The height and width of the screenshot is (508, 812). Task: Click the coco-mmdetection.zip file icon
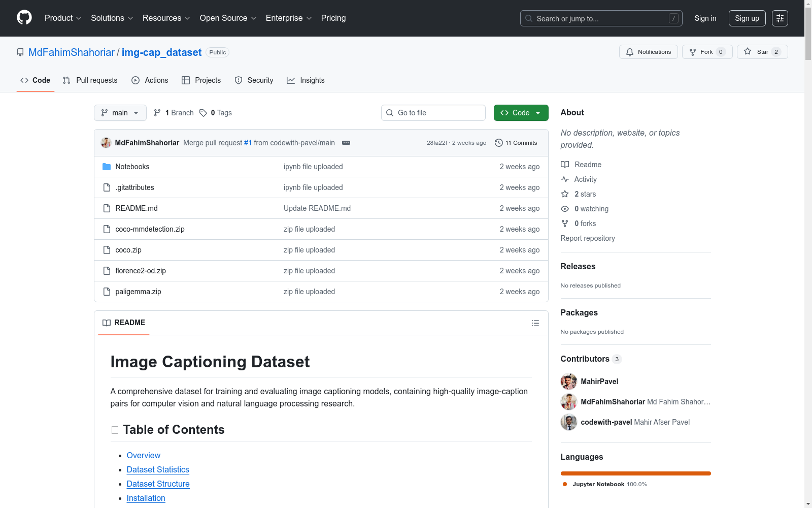pyautogui.click(x=107, y=229)
